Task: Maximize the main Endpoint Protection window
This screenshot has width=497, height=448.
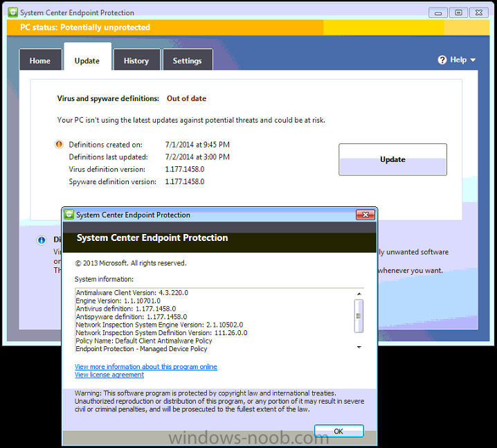Action: click(x=458, y=12)
